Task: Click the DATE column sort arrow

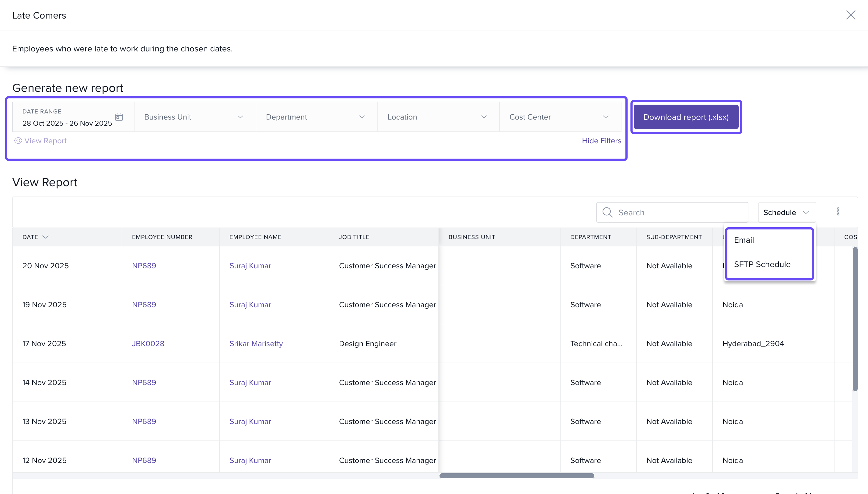Action: click(x=45, y=237)
